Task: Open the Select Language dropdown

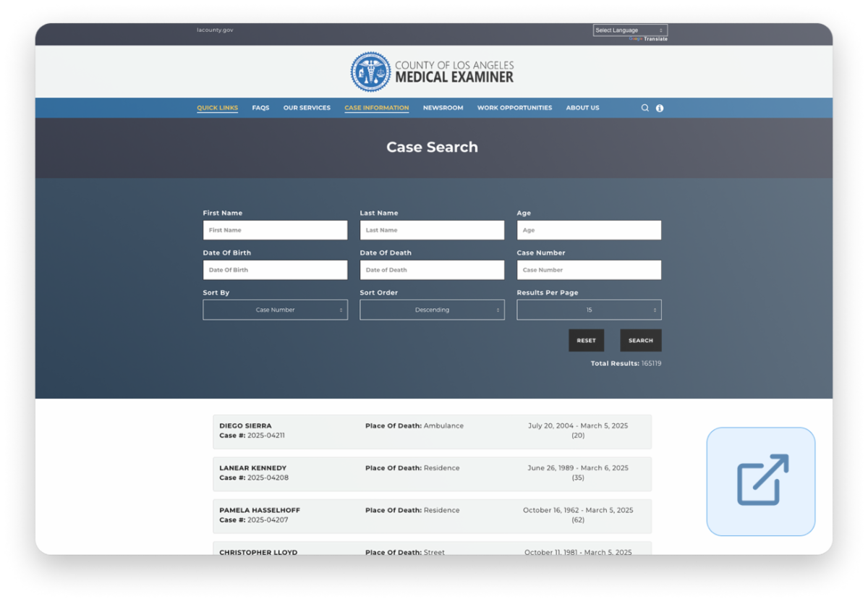Action: (629, 30)
